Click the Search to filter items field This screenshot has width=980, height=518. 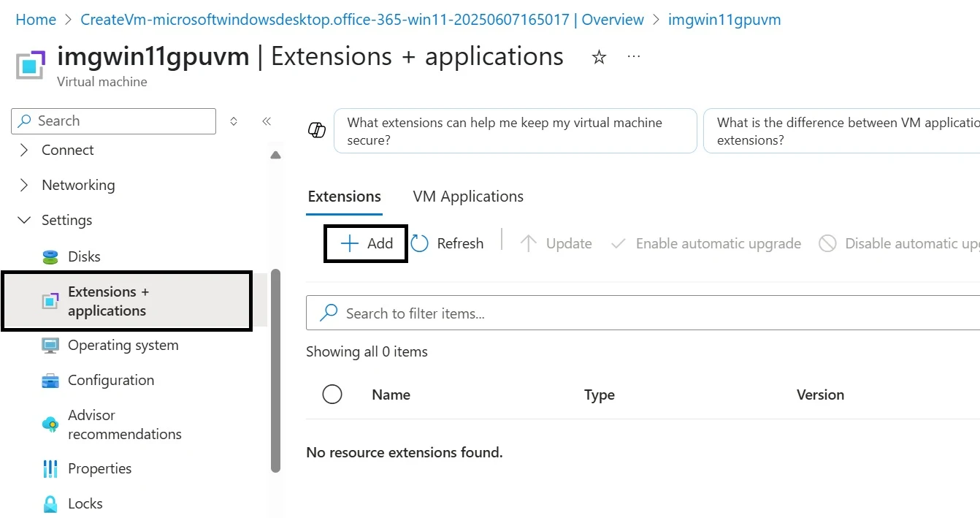click(x=643, y=313)
